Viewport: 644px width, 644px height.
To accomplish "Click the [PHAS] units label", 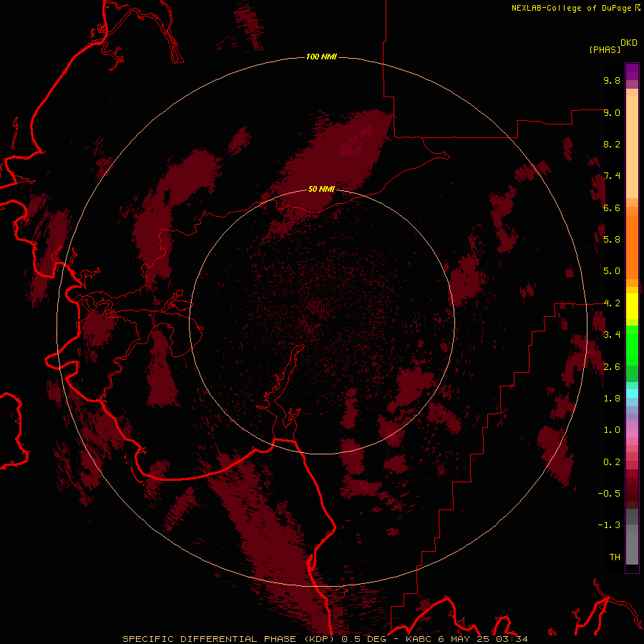I will click(x=605, y=49).
